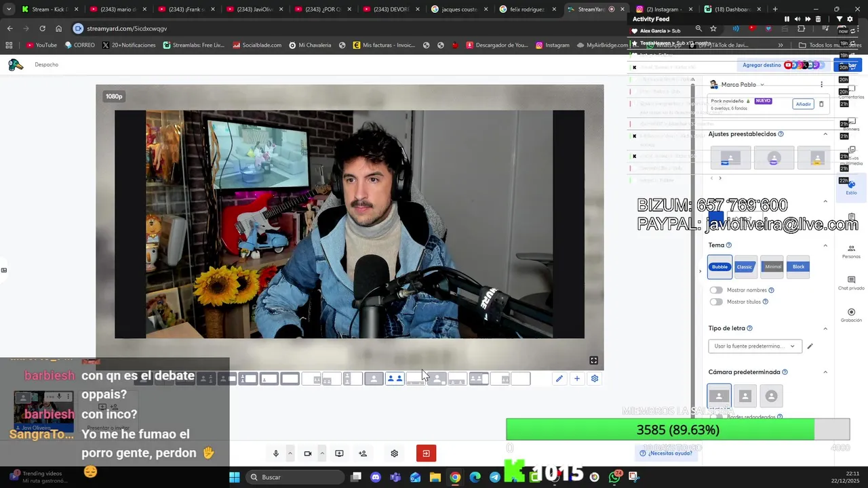Click the Windows Start button
Viewport: 868px width, 488px height.
(x=234, y=477)
